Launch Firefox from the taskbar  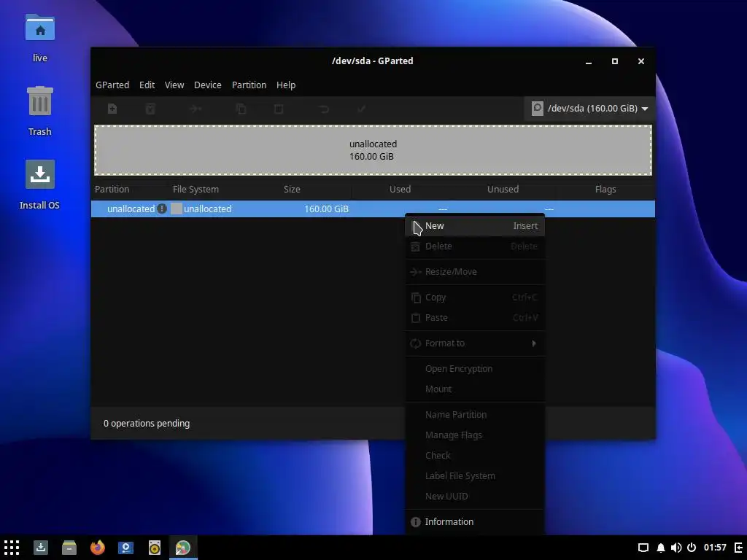point(98,548)
